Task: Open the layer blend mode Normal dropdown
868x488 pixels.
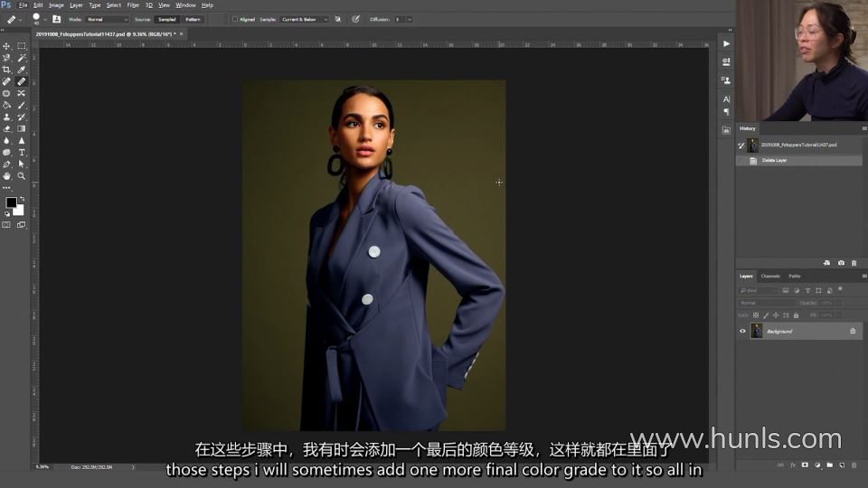Action: tap(767, 303)
